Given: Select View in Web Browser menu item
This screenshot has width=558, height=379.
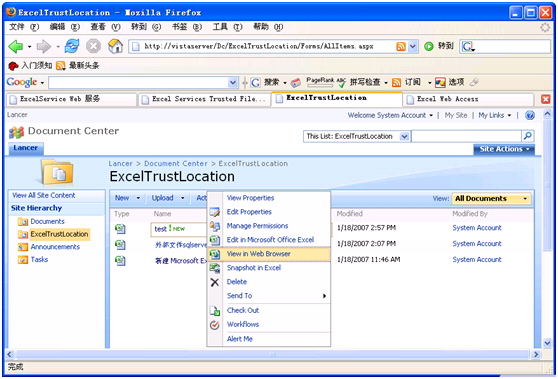Looking at the screenshot, I should tap(269, 254).
